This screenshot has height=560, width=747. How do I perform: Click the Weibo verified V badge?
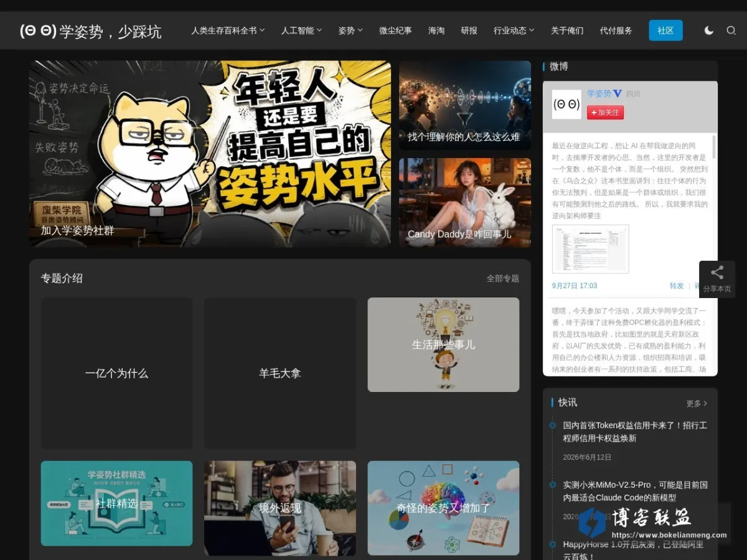[618, 94]
